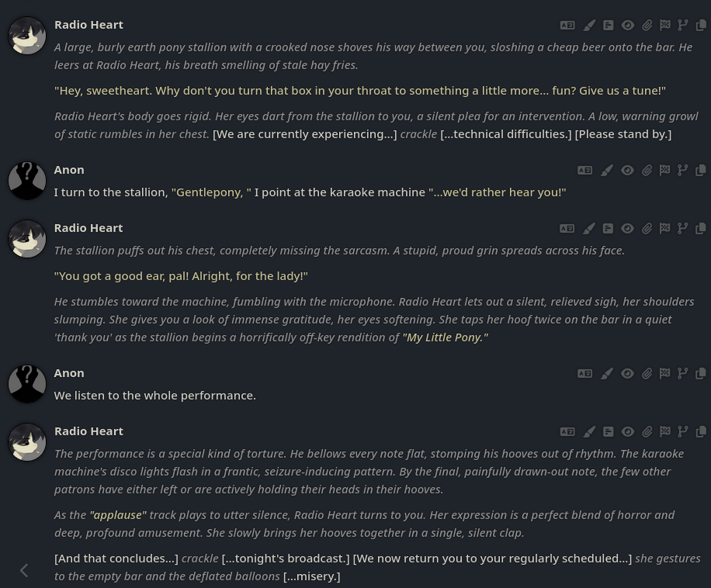The image size is (711, 588).
Task: Click the Radio Heart name on the last message
Action: point(88,431)
